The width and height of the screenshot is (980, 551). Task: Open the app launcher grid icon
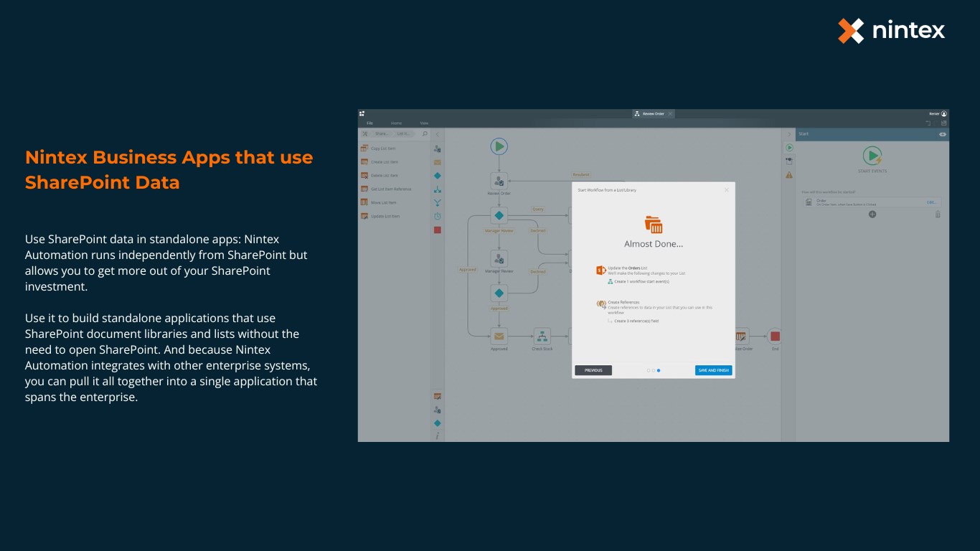[x=362, y=113]
